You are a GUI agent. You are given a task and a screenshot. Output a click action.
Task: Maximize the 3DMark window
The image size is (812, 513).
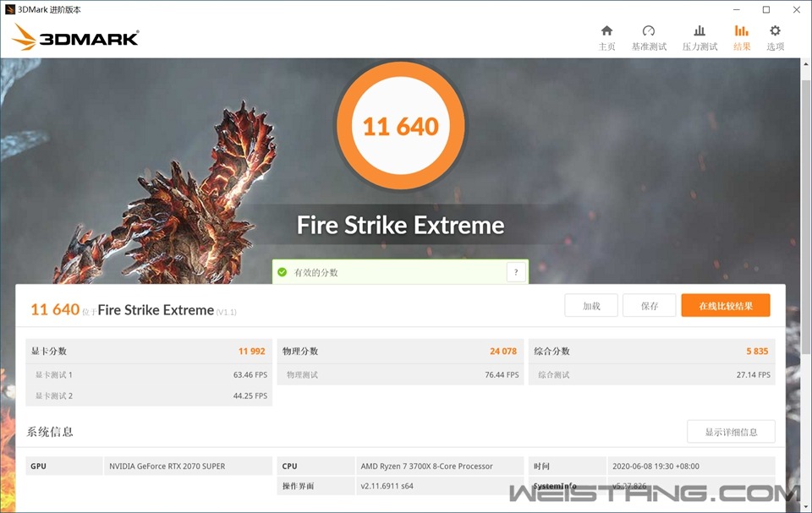[766, 9]
